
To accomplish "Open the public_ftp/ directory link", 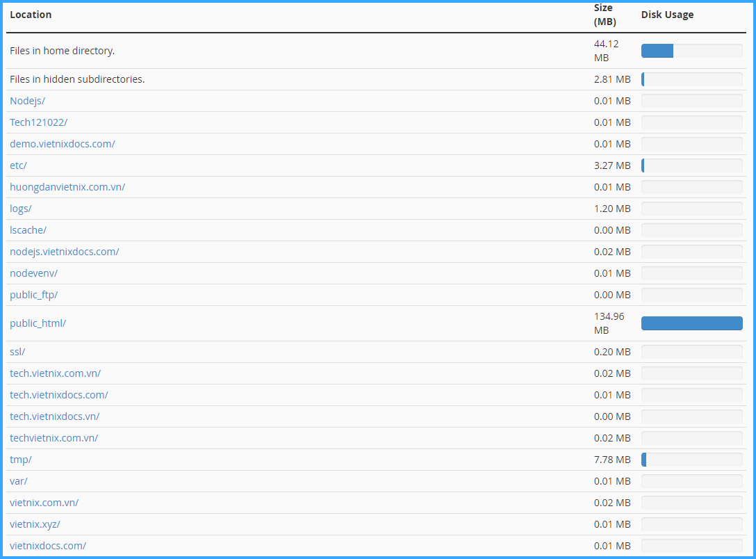I will click(34, 295).
